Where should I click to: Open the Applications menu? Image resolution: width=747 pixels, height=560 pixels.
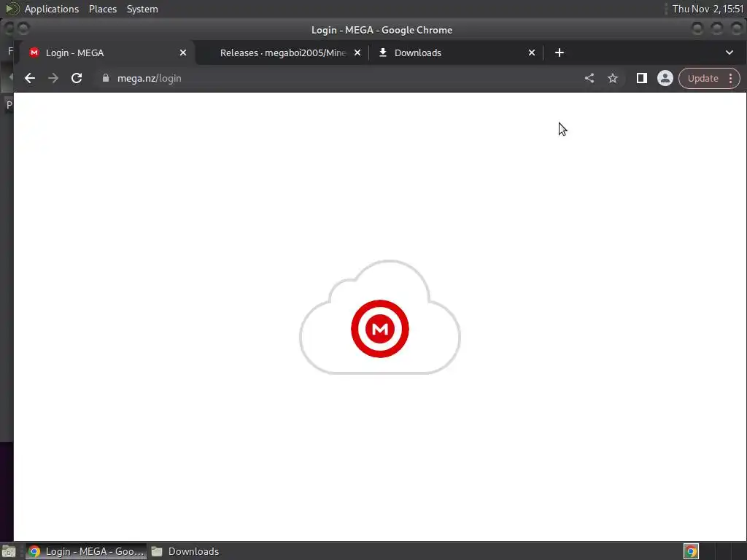coord(52,9)
